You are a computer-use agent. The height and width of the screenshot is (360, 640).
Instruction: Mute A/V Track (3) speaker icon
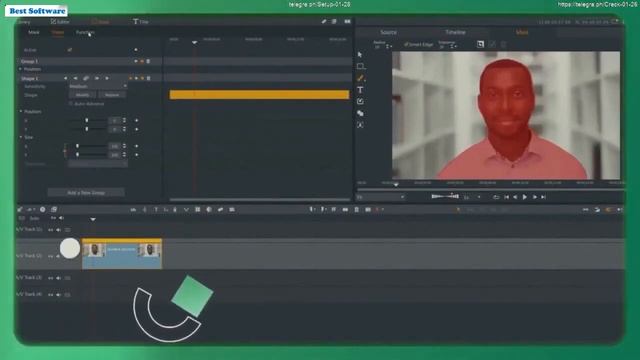coord(58,278)
